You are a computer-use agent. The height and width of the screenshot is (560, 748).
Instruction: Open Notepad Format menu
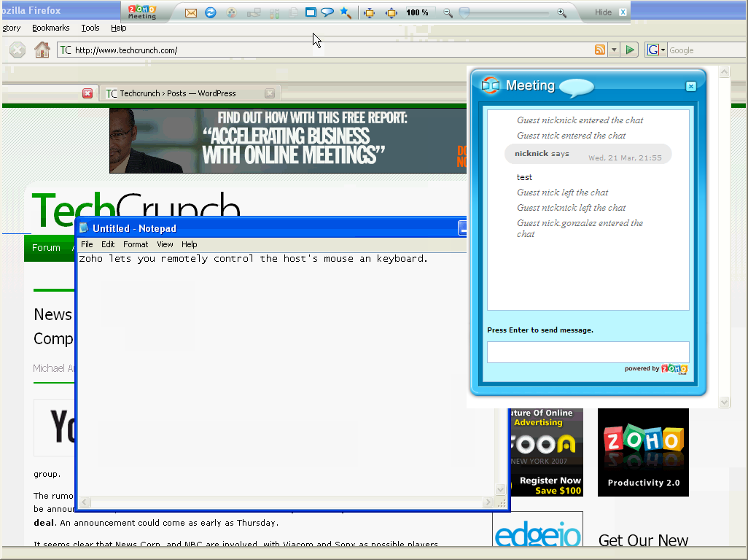click(x=136, y=244)
